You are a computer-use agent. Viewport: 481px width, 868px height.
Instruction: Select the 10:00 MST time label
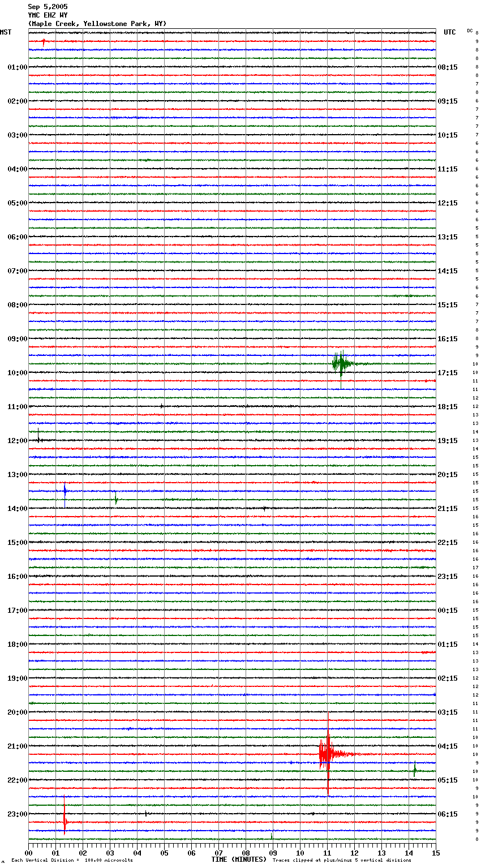tap(18, 373)
